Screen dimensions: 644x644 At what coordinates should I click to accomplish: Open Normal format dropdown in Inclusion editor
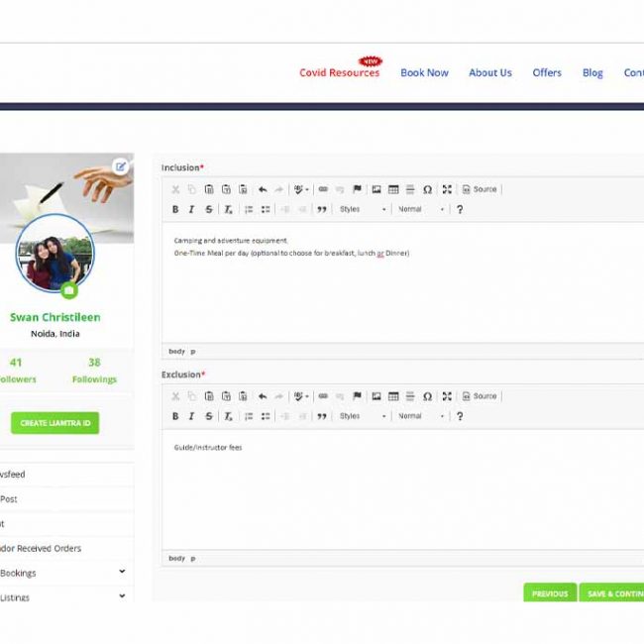[x=421, y=209]
